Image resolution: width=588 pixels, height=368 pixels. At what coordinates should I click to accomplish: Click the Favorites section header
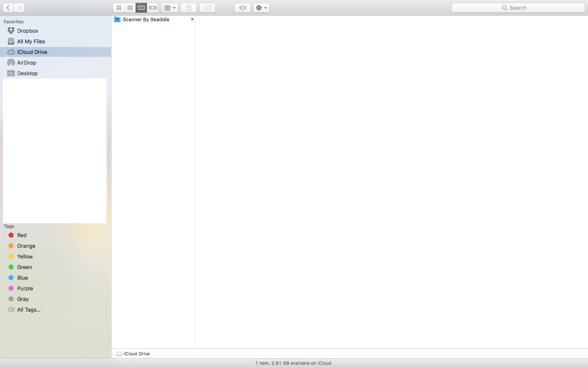(13, 22)
